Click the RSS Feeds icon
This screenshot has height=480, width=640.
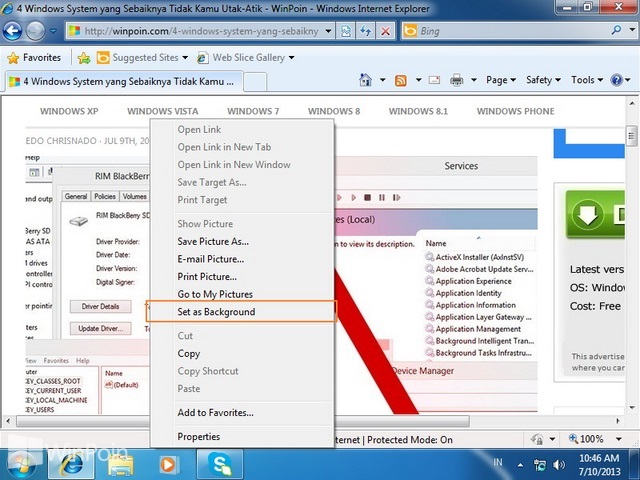click(400, 80)
